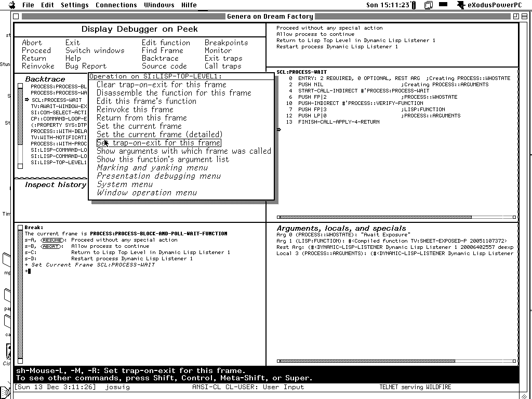This screenshot has width=532, height=399.
Task: Click the zoom box of Genera window
Action: (x=516, y=16)
